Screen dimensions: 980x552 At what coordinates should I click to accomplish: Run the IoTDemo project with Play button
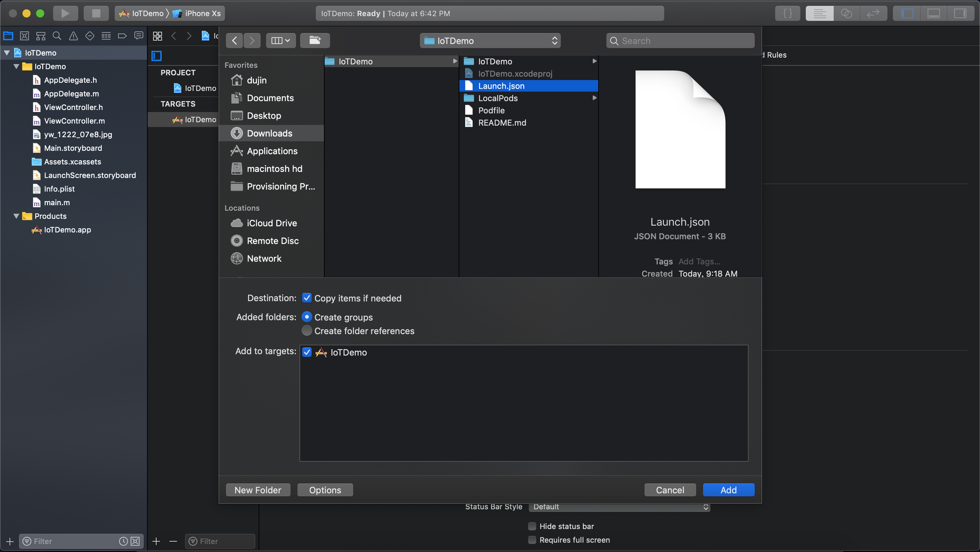tap(65, 13)
